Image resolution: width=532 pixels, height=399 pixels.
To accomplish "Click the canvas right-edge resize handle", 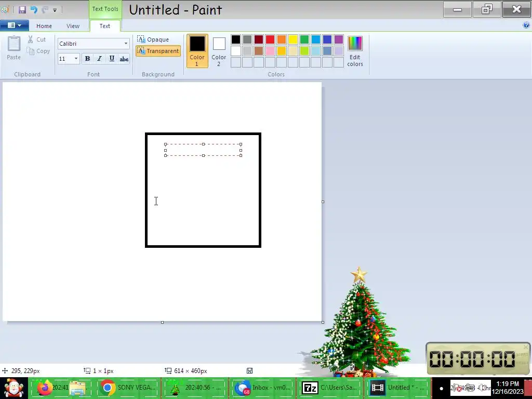I will pyautogui.click(x=323, y=202).
